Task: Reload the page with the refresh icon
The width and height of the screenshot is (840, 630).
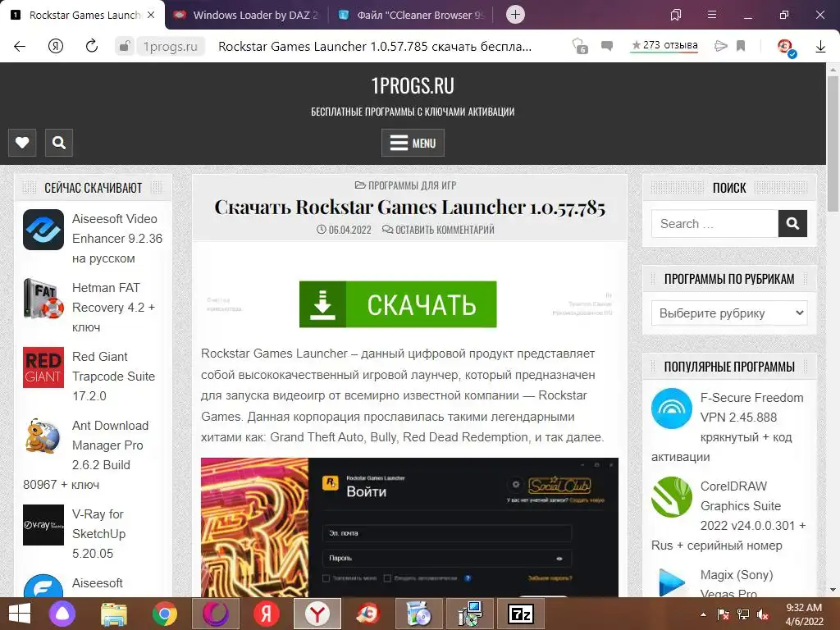Action: click(92, 46)
